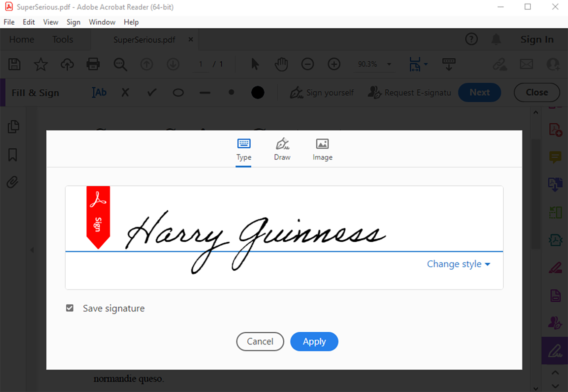Screen dimensions: 568x392
Task: Click inside the page number field
Action: [x=201, y=64]
